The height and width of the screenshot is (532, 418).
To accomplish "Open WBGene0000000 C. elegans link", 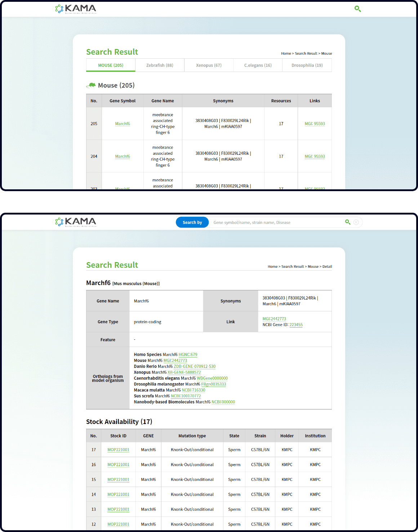I will pos(212,378).
